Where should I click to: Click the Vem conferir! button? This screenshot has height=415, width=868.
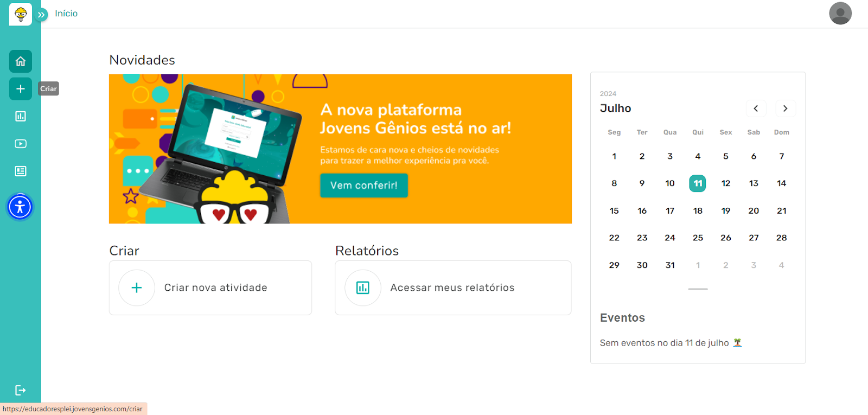(363, 186)
